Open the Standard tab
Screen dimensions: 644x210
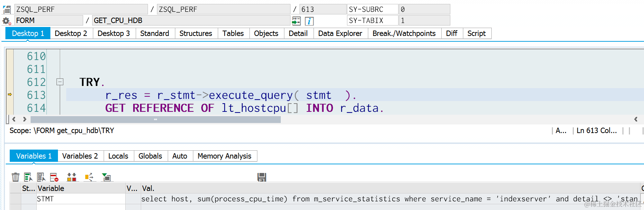155,33
